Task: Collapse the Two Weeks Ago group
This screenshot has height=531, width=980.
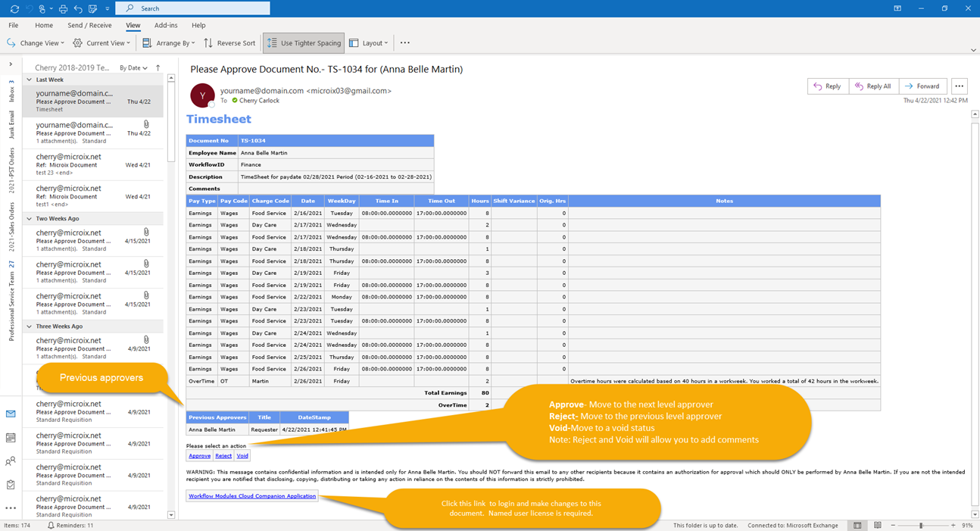Action: coord(30,218)
